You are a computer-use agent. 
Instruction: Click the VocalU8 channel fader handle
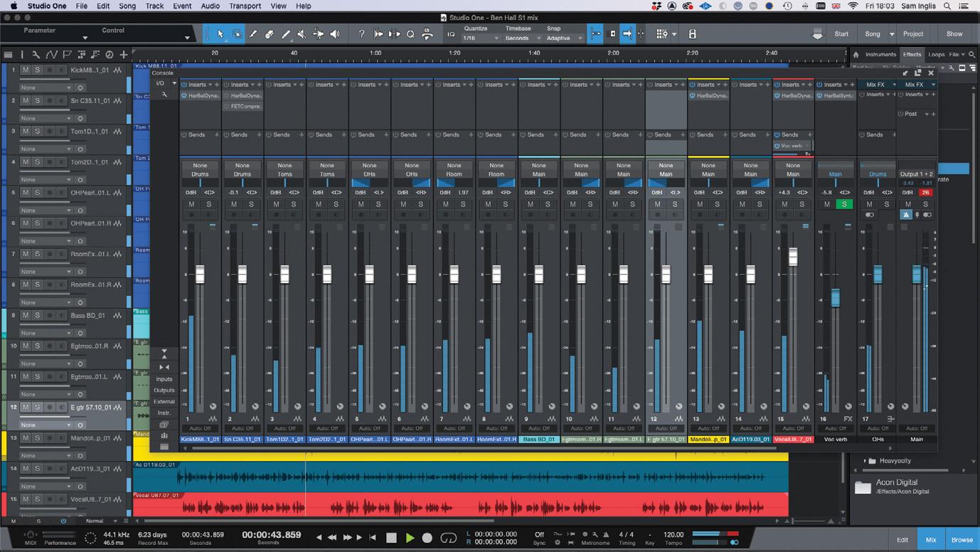click(793, 257)
